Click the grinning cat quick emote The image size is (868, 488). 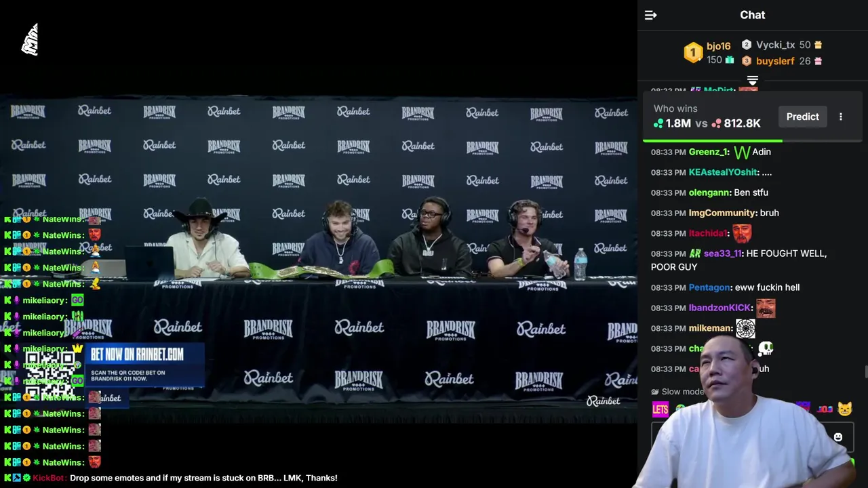[844, 409]
